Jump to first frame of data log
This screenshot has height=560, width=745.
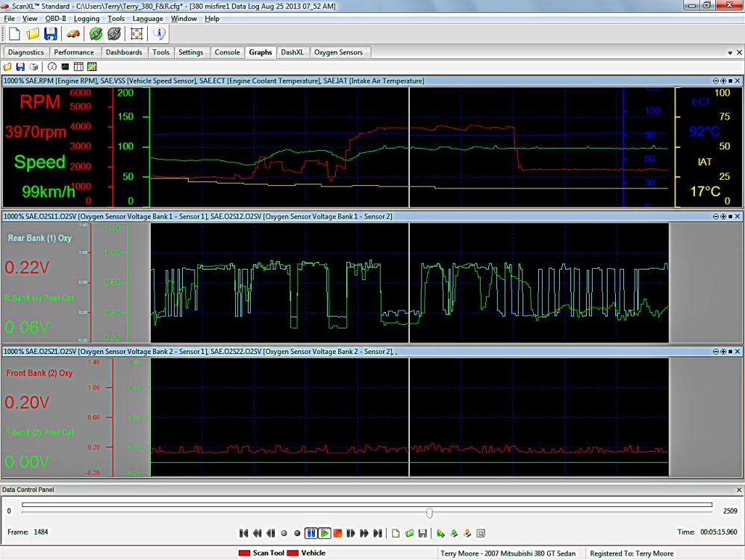(x=243, y=533)
